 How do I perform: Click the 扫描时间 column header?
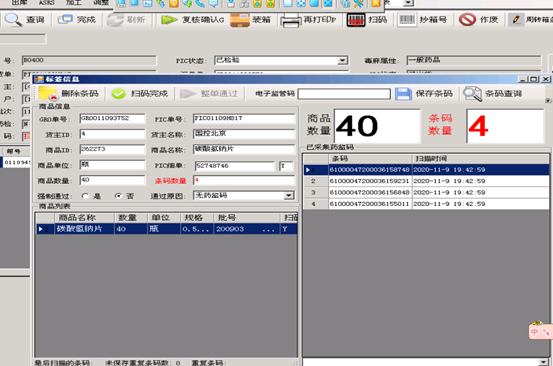click(480, 159)
